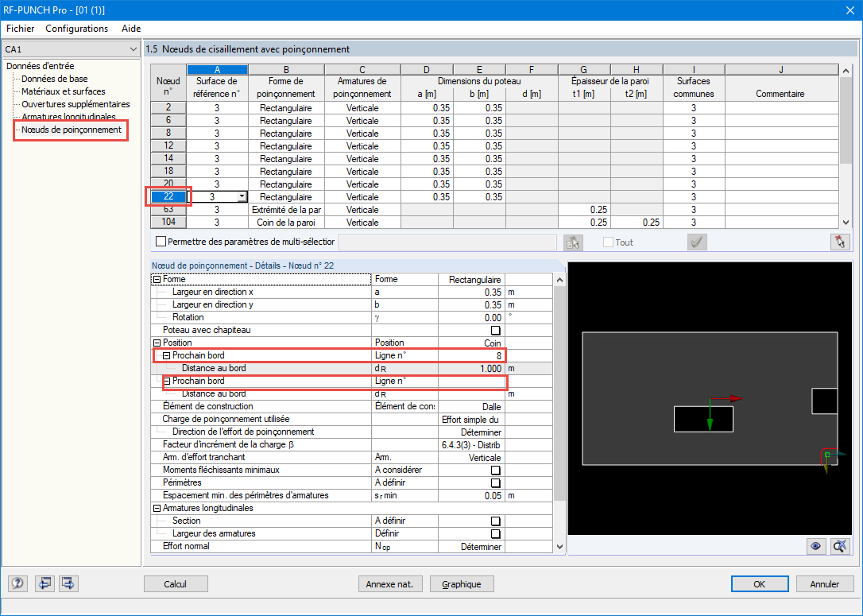Select node row header 2
The width and height of the screenshot is (863, 616).
pos(168,108)
